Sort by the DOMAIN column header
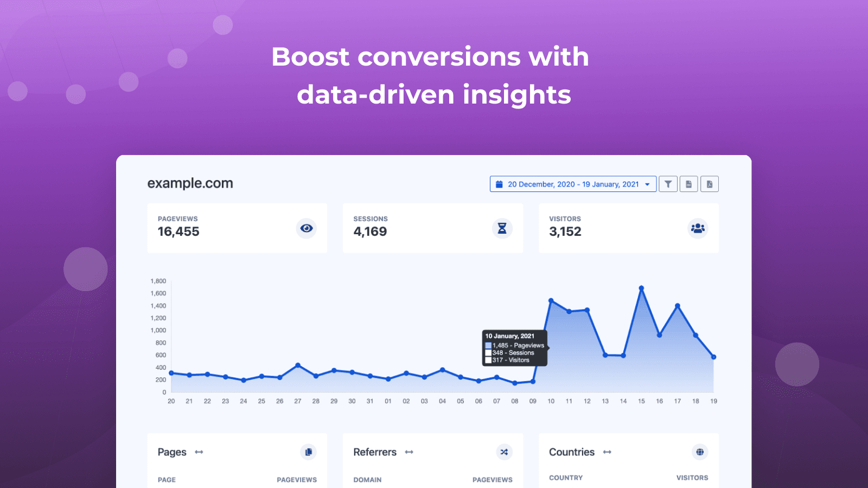This screenshot has height=488, width=868. 367,479
